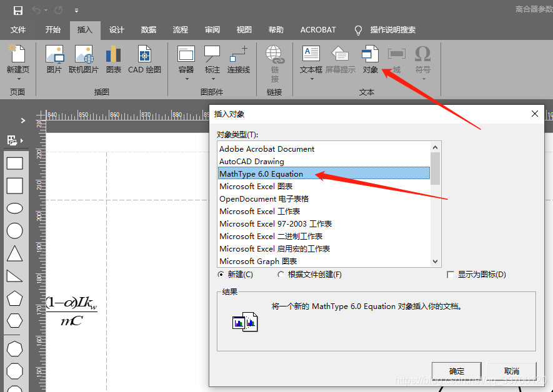The width and height of the screenshot is (553, 392).
Task: Switch to the 流程 ribbon tab
Action: pyautogui.click(x=180, y=30)
